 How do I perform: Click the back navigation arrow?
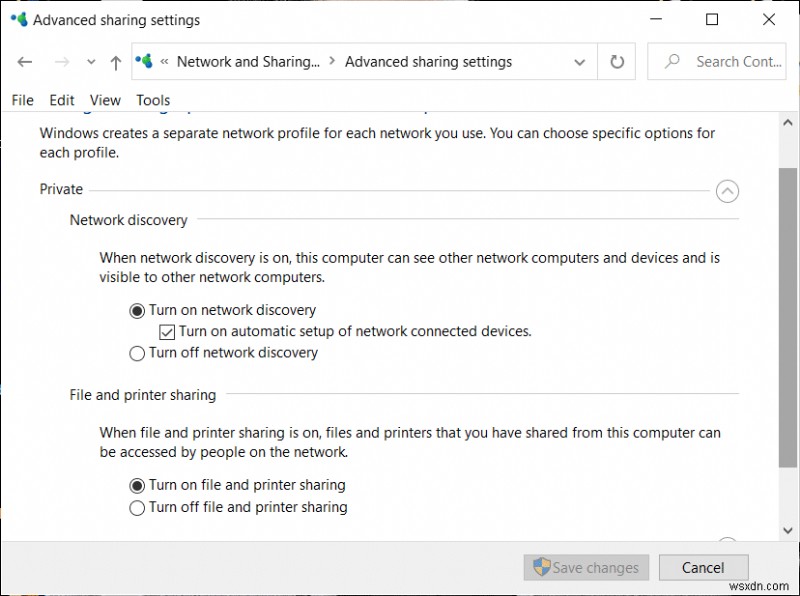click(x=24, y=62)
